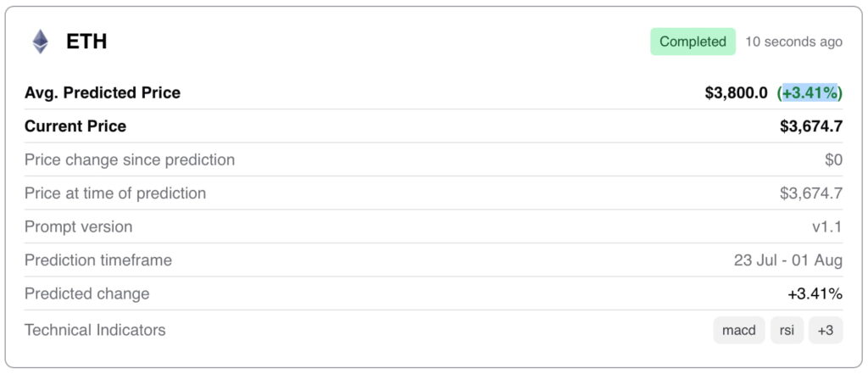Click the $0 price change value

[x=833, y=159]
